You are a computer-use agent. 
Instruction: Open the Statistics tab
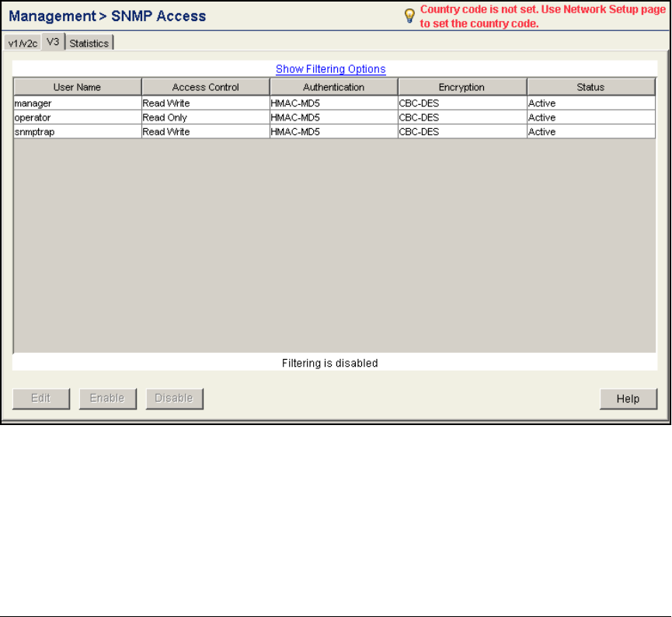coord(89,43)
